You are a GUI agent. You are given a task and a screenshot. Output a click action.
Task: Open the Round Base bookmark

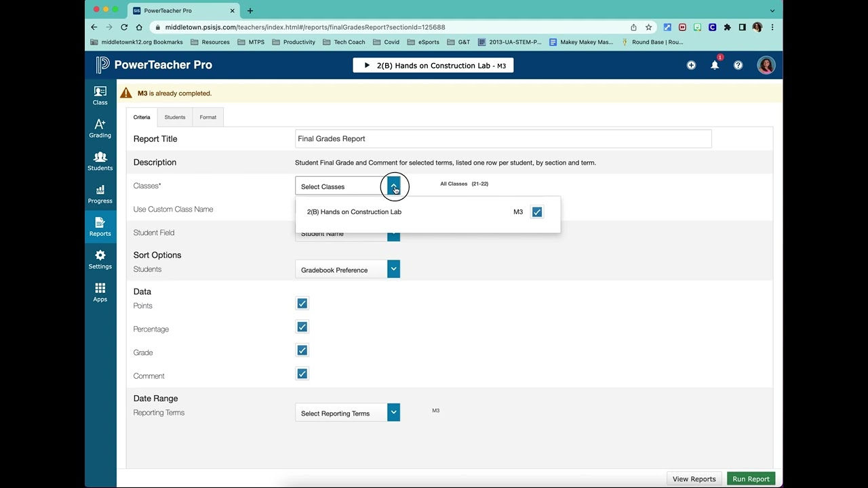coord(652,42)
